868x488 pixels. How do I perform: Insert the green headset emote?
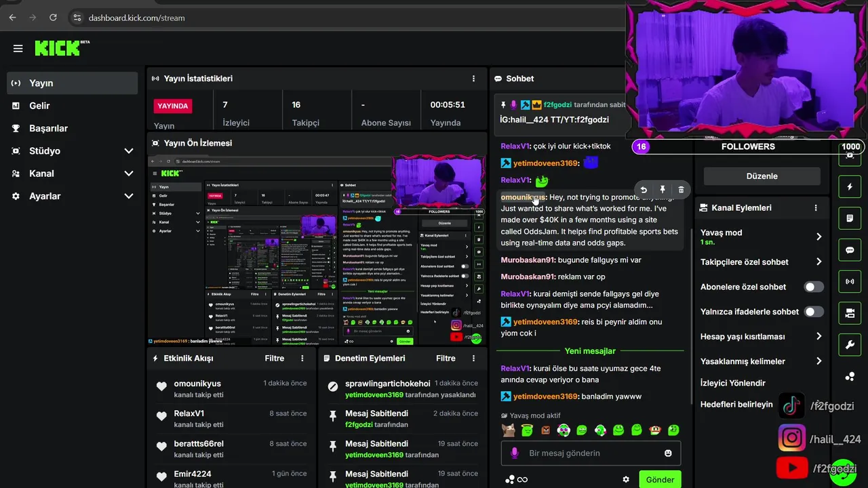tap(600, 430)
